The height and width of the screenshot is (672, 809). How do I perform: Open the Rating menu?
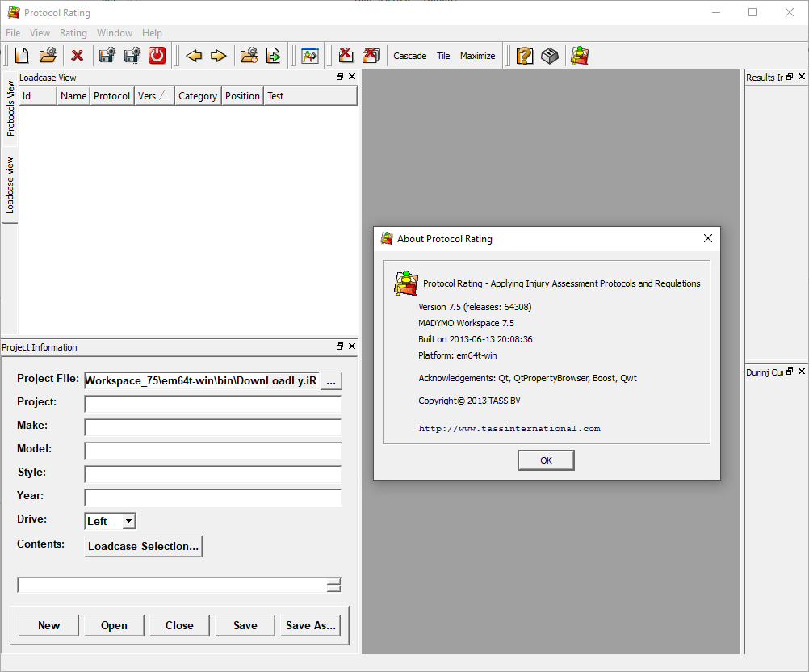coord(73,33)
